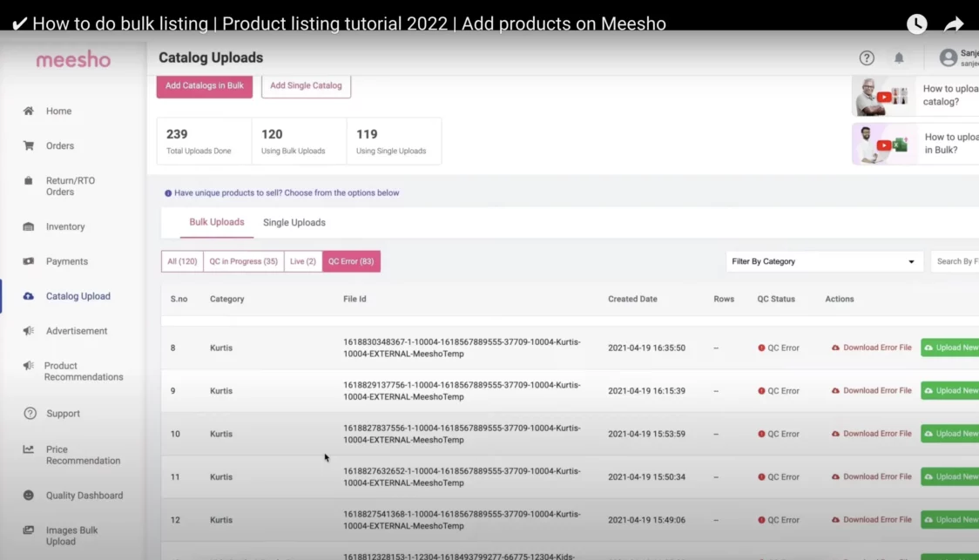Download Error File for row 12
This screenshot has height=560, width=979.
pyautogui.click(x=872, y=520)
